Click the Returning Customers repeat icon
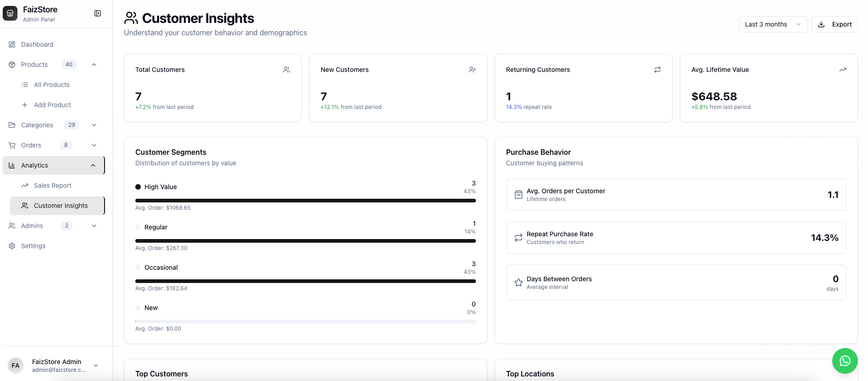This screenshot has width=868, height=381. pos(657,70)
